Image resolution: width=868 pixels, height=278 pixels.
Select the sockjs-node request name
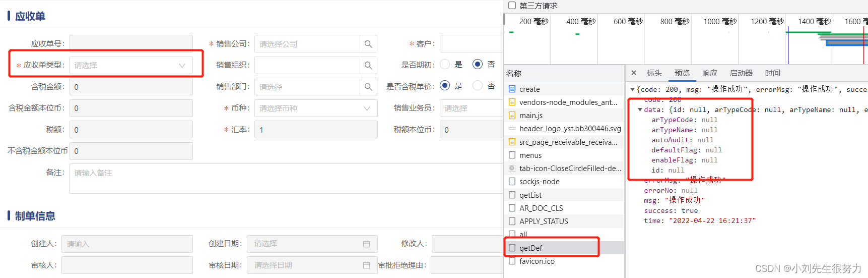tap(539, 181)
